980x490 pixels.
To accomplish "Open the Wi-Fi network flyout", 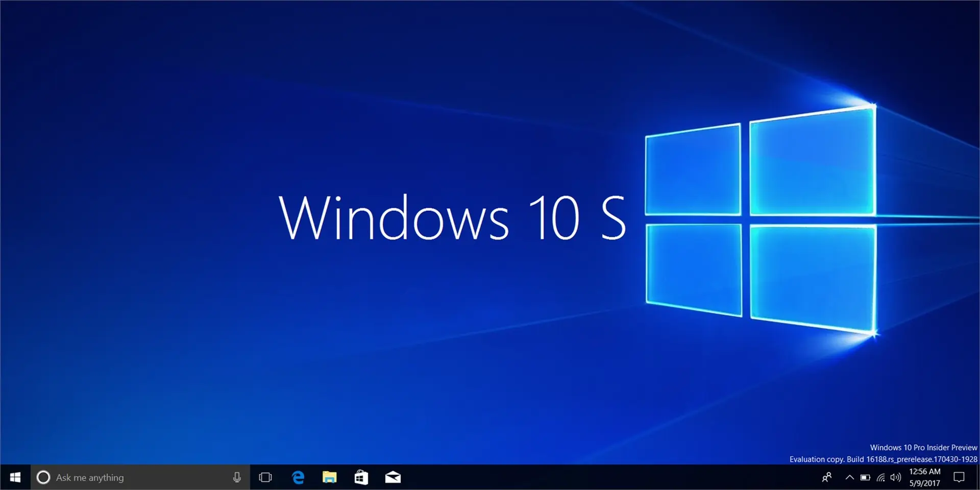I will 880,477.
